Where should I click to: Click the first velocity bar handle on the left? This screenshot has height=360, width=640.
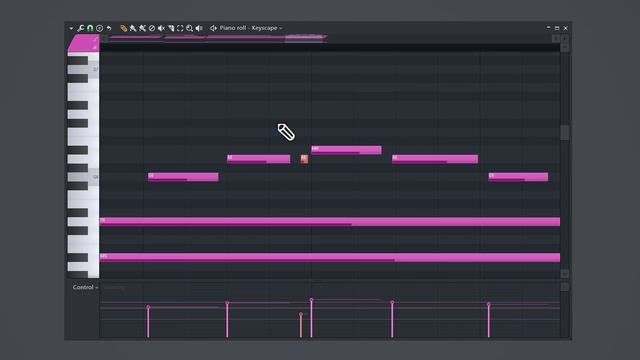148,307
